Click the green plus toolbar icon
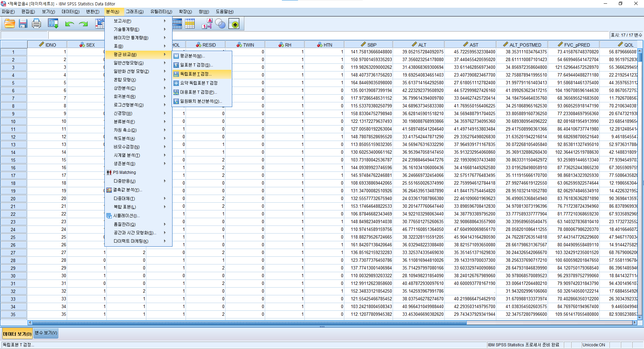Viewport: 644px width, 349px height. (234, 24)
